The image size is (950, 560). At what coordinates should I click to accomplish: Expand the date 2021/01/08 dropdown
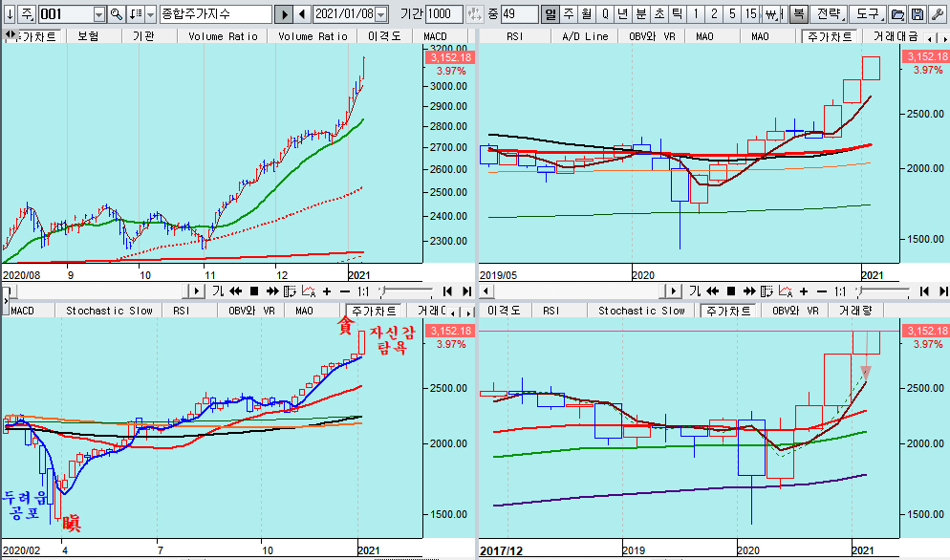(x=381, y=14)
